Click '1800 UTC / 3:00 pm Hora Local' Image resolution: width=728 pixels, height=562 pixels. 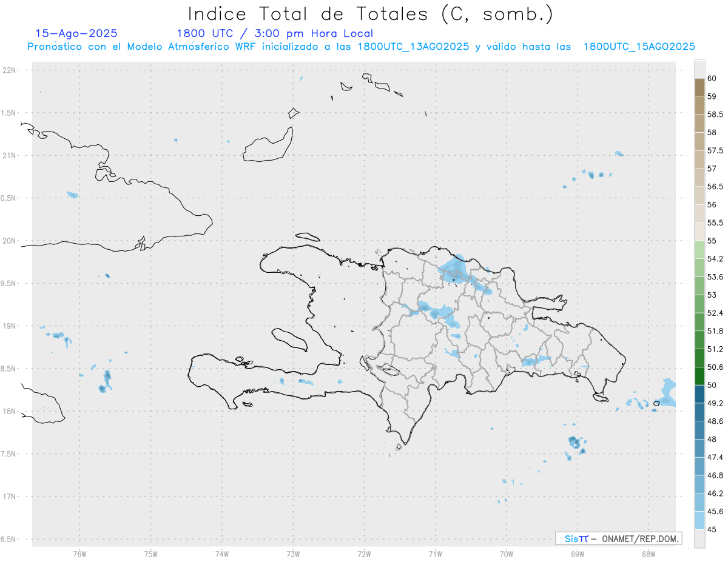275,33
